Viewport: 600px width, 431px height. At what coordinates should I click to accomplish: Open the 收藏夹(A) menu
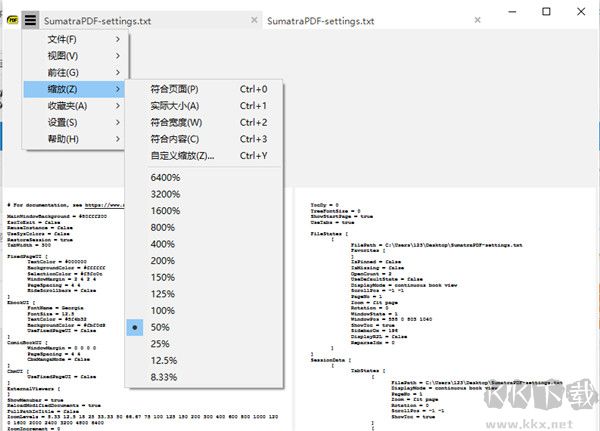click(x=73, y=106)
